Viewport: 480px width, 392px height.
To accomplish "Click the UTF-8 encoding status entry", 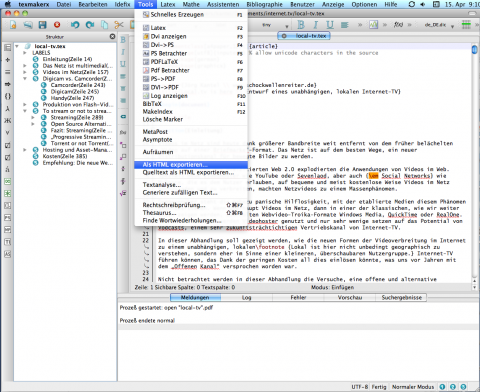I will 359,387.
